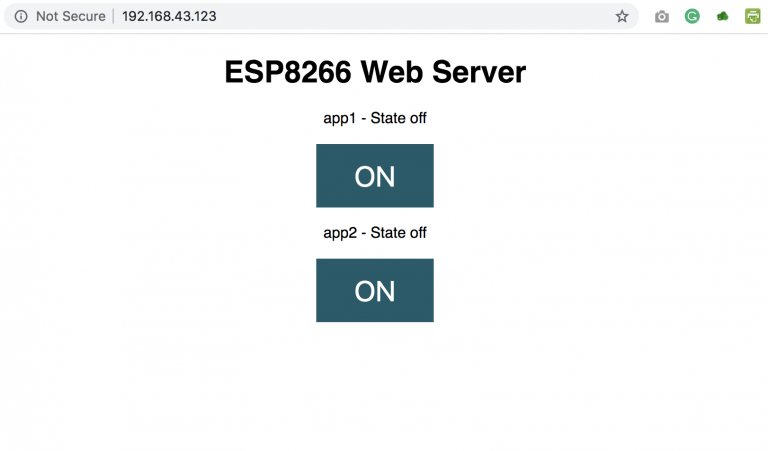Click the State off text beside app1
Screen dimensions: 768x451
[x=398, y=118]
